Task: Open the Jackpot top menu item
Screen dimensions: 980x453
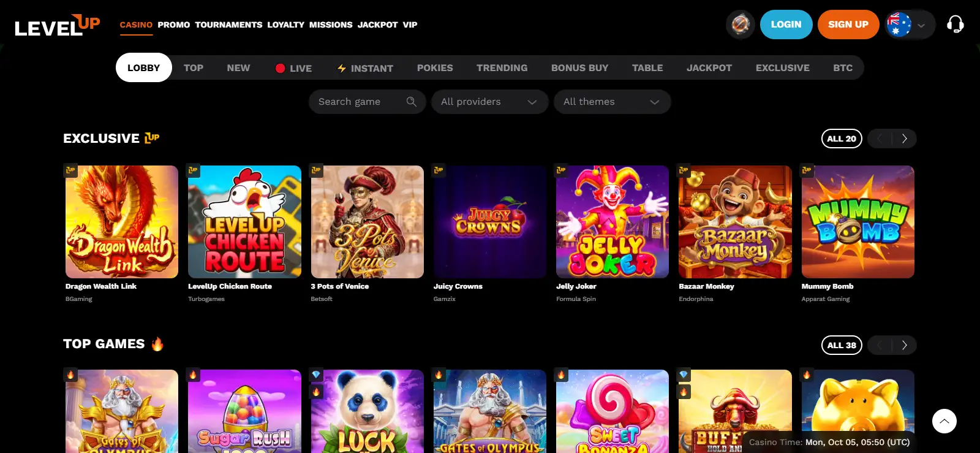Action: 377,25
